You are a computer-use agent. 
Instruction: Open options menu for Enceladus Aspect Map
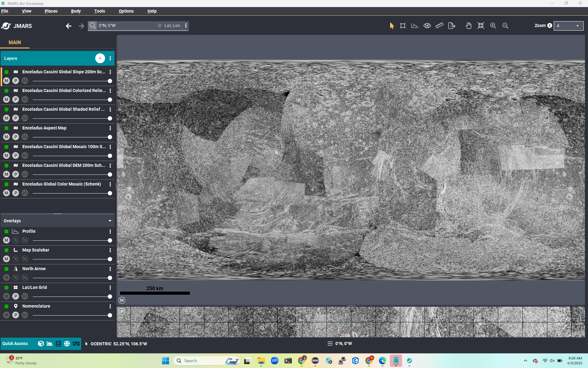[110, 128]
